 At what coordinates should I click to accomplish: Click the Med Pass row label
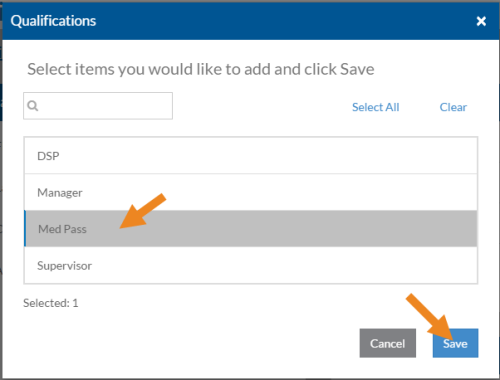click(x=62, y=229)
